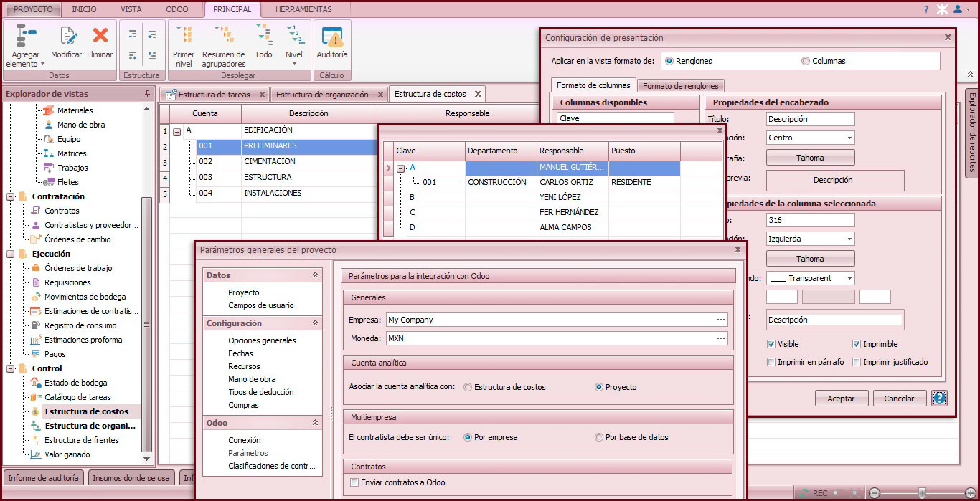Viewport: 980px width, 501px height.
Task: Choose Proyecto for cuenta analítica
Action: 599,387
